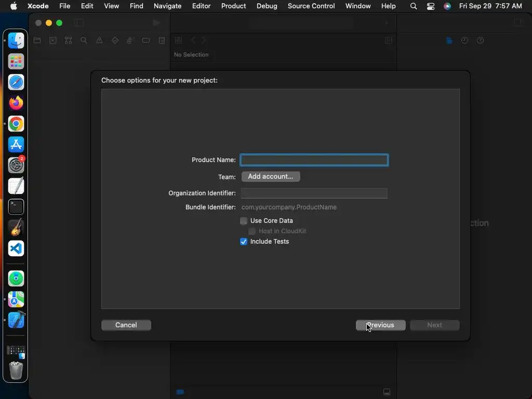Show the Breakpoint navigator
The image size is (532, 399).
[x=146, y=41]
